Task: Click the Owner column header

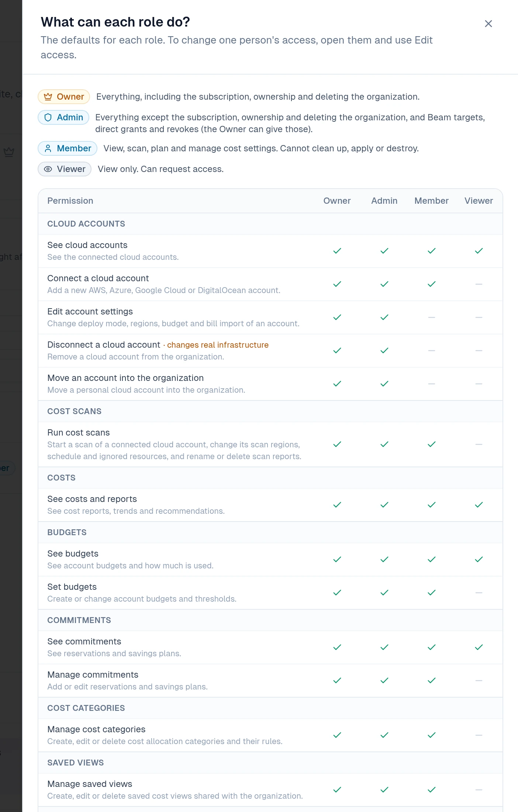Action: (337, 201)
